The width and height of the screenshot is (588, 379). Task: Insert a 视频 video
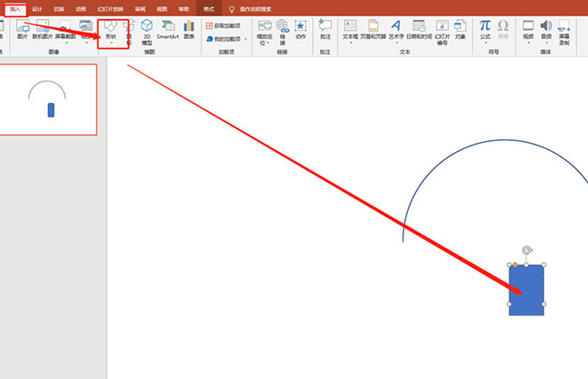tap(528, 32)
